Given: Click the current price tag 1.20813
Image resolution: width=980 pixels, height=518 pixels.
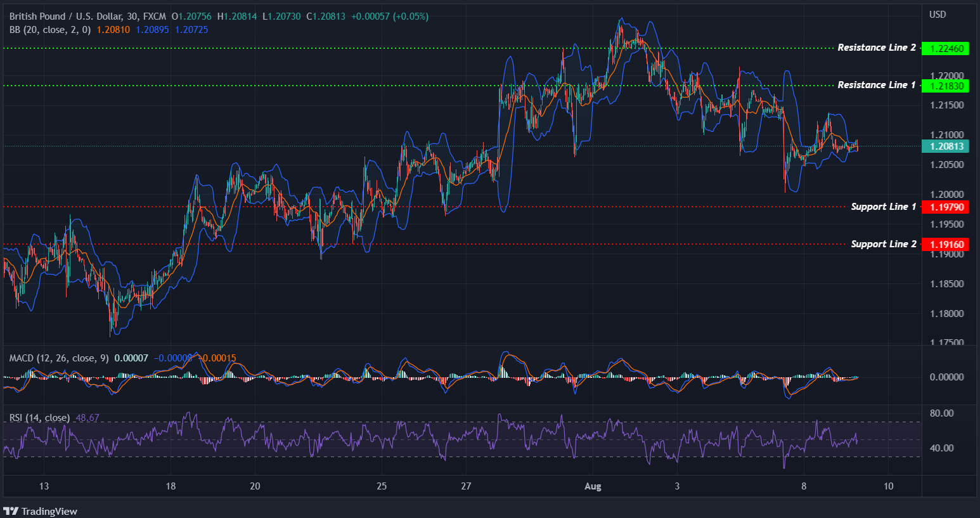Looking at the screenshot, I should [x=946, y=146].
